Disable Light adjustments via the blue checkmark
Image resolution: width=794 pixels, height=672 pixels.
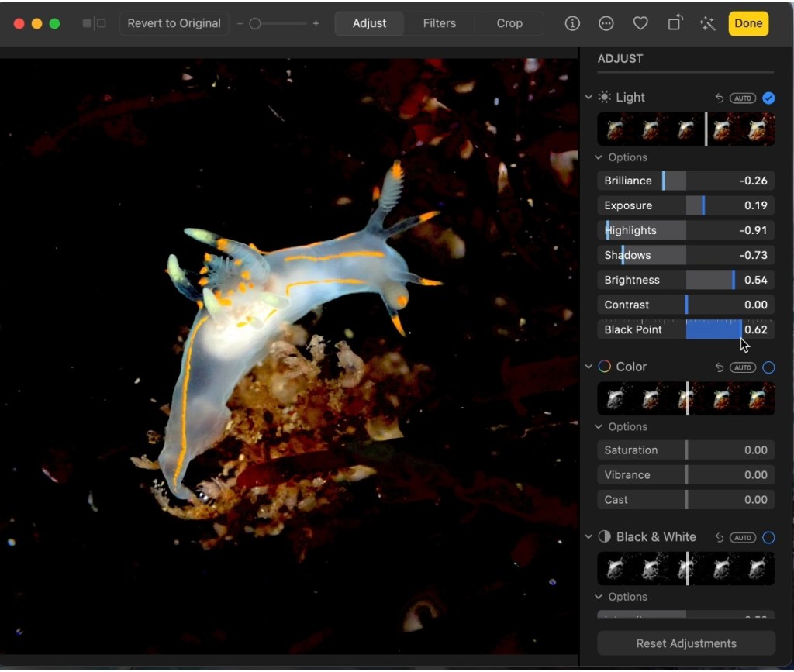tap(768, 98)
